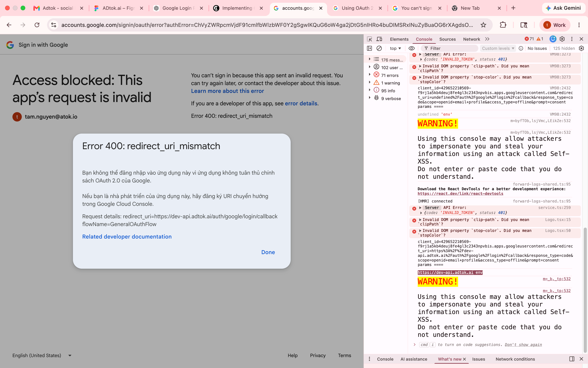Expand the 102 user messages group
This screenshot has height=368, width=588.
tap(370, 67)
